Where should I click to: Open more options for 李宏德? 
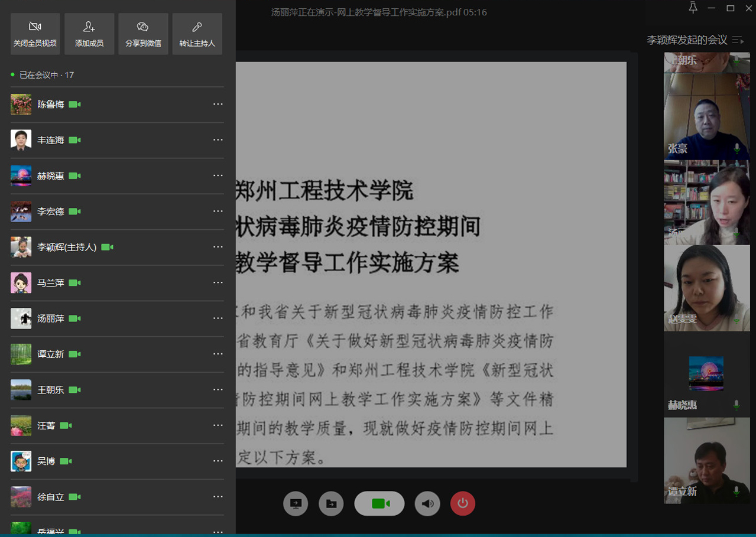pos(218,211)
